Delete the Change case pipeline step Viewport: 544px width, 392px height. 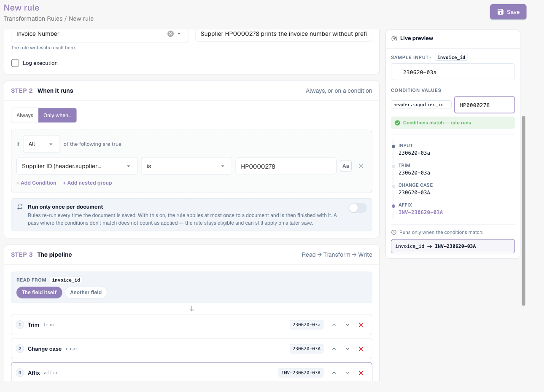pyautogui.click(x=361, y=349)
